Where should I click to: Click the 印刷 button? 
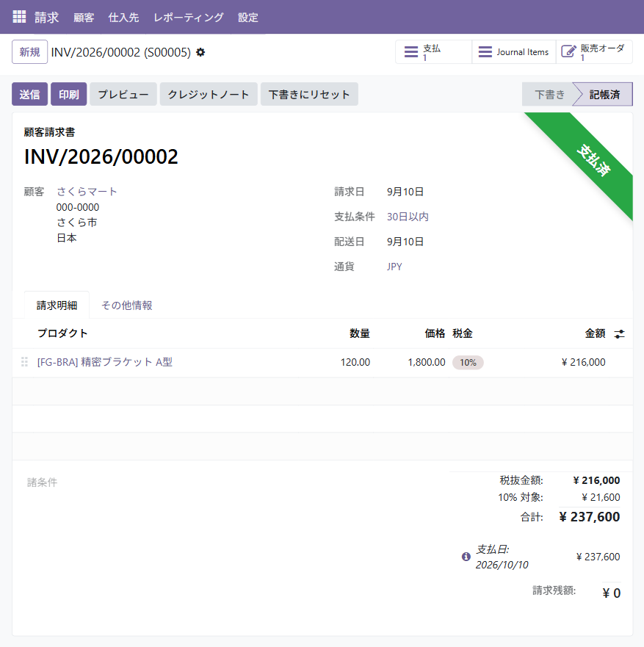click(x=68, y=94)
